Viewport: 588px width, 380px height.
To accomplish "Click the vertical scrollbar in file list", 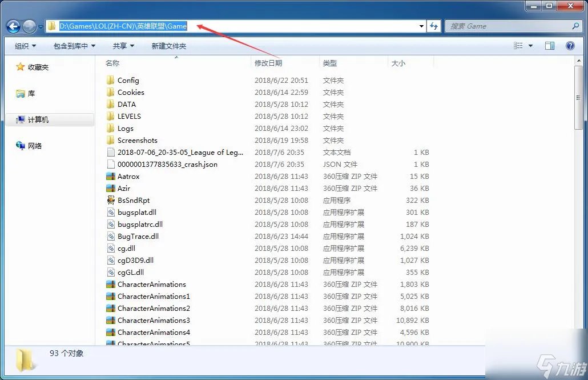I will pyautogui.click(x=579, y=97).
